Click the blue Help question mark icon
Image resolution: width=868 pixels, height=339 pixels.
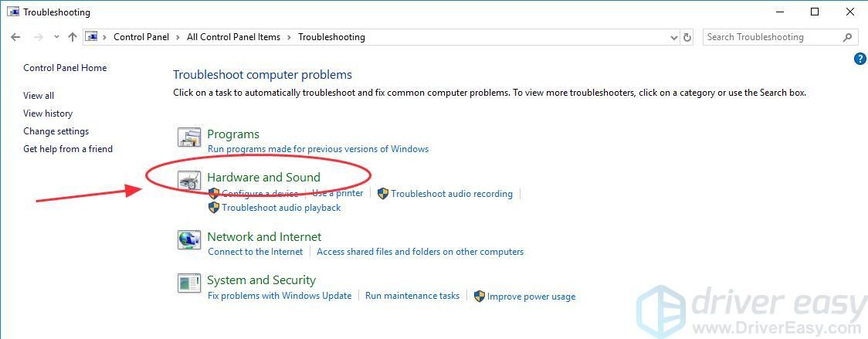tap(860, 59)
